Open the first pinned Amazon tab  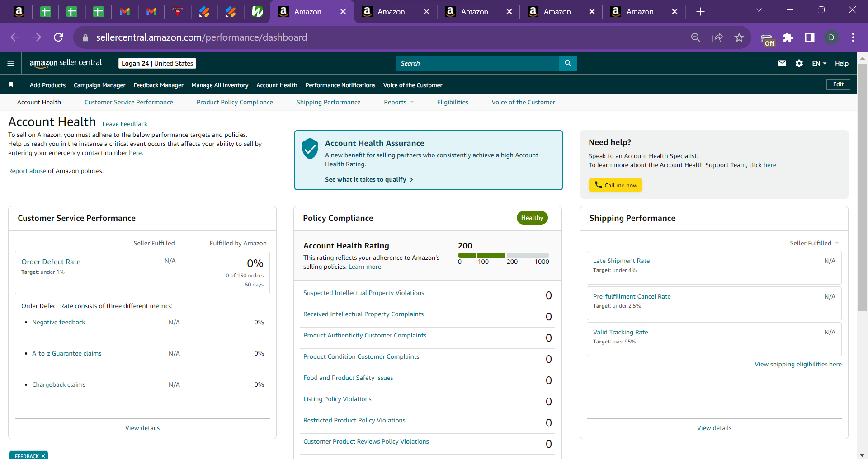19,12
